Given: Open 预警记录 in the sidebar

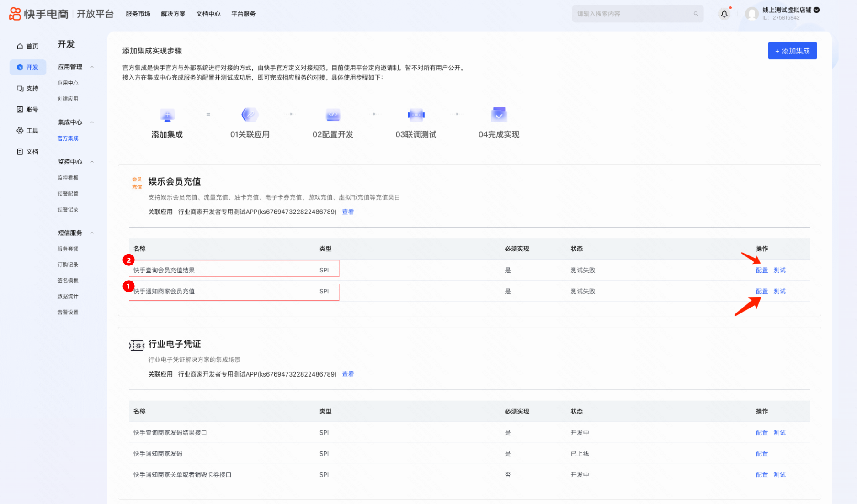Looking at the screenshot, I should click(68, 209).
